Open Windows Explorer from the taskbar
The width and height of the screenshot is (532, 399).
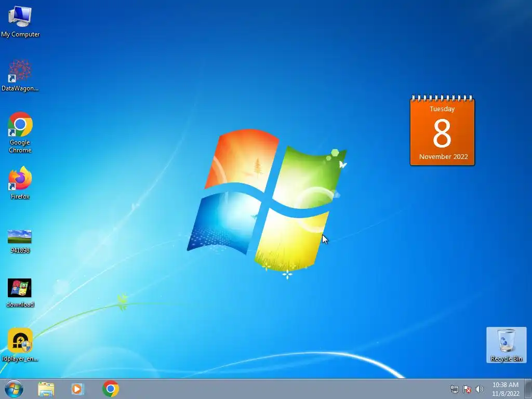(46, 389)
